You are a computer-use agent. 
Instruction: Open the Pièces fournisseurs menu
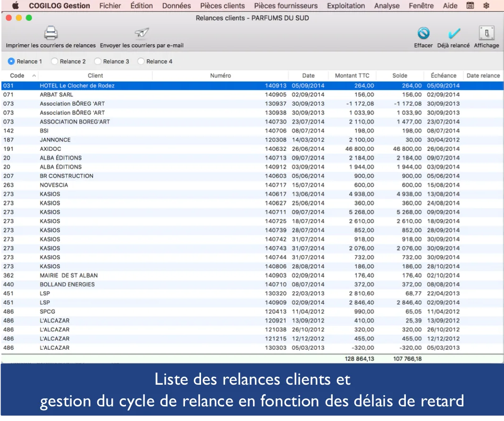point(286,6)
